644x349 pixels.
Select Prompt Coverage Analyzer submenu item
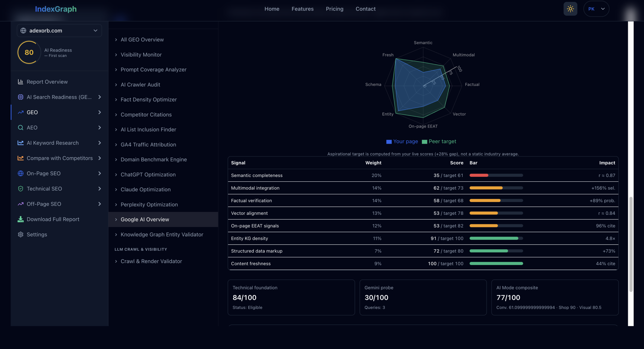pos(163,70)
